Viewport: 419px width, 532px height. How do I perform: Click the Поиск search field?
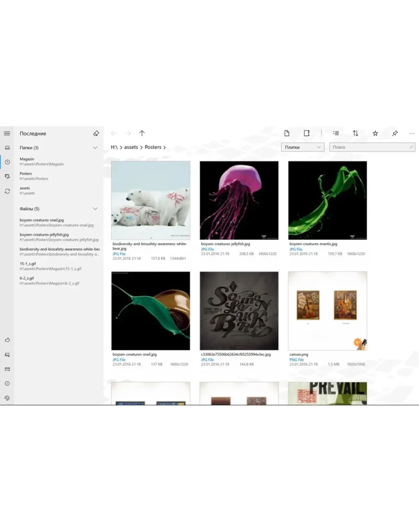click(368, 147)
